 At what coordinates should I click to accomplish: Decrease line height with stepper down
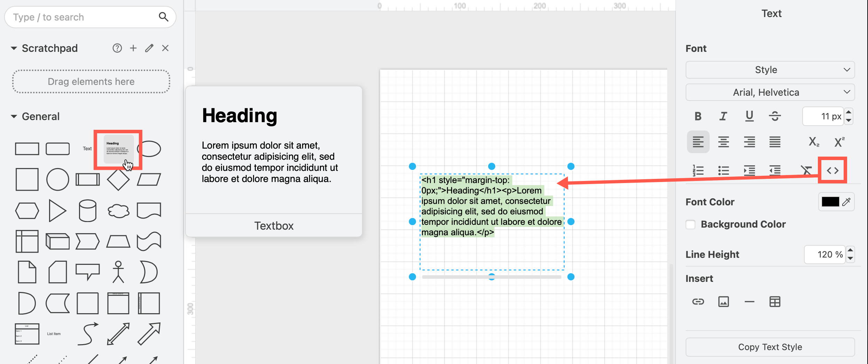[850, 259]
